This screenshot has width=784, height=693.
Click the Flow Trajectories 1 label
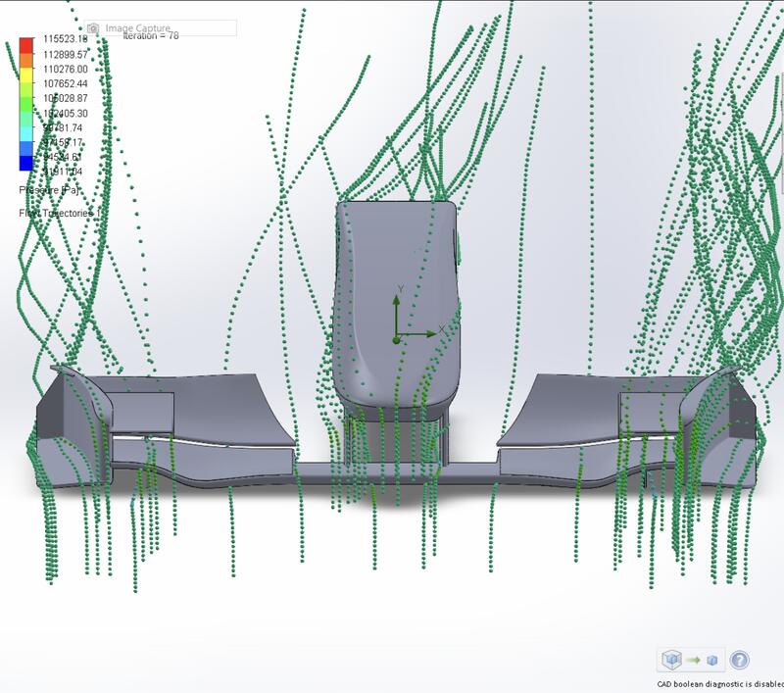[x=60, y=214]
